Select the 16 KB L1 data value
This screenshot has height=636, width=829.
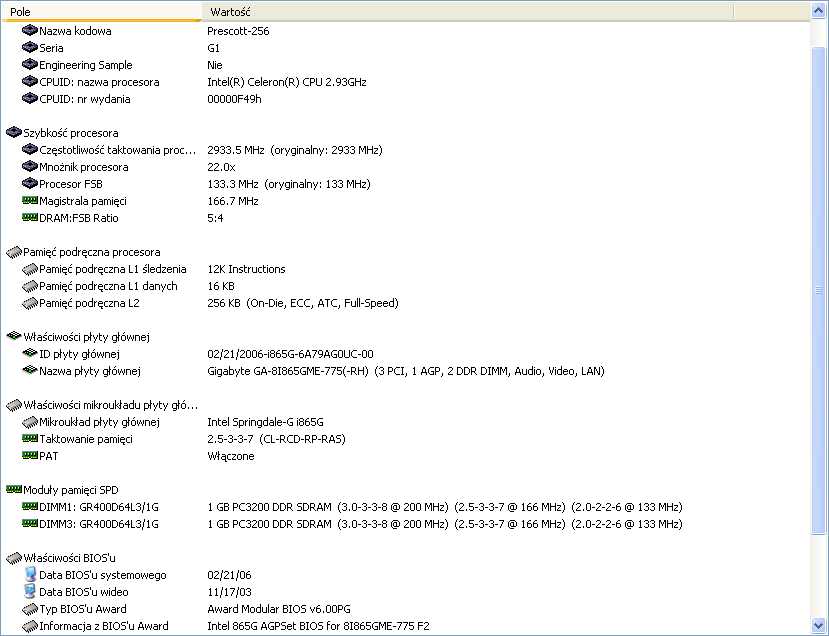click(221, 286)
